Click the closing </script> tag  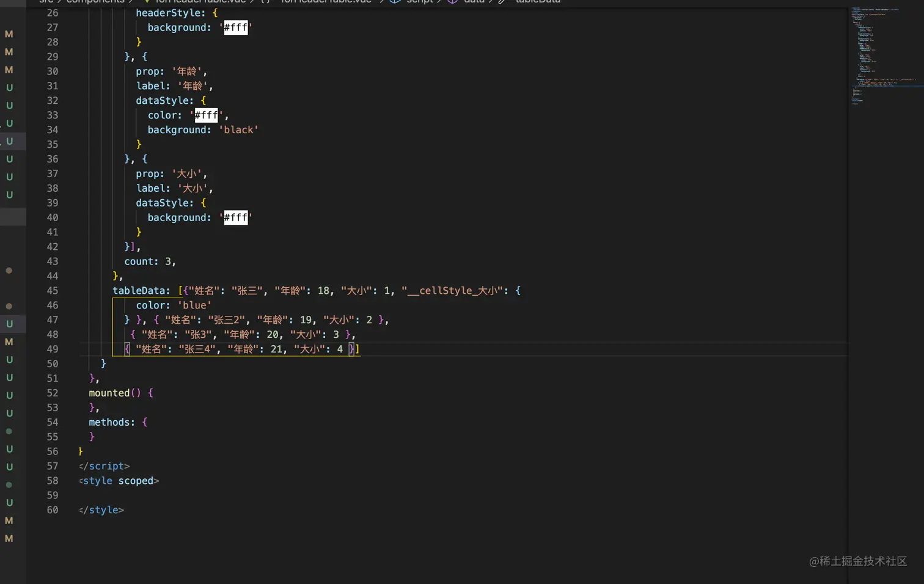coord(104,466)
